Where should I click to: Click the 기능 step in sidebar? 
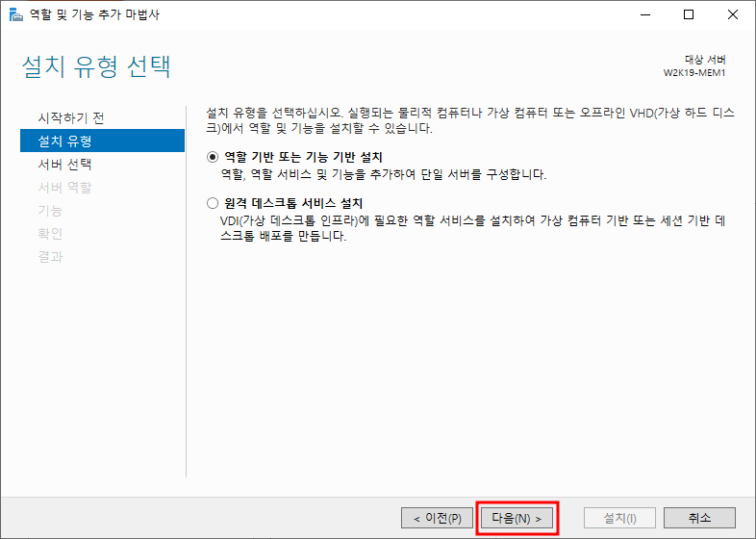[x=50, y=211]
